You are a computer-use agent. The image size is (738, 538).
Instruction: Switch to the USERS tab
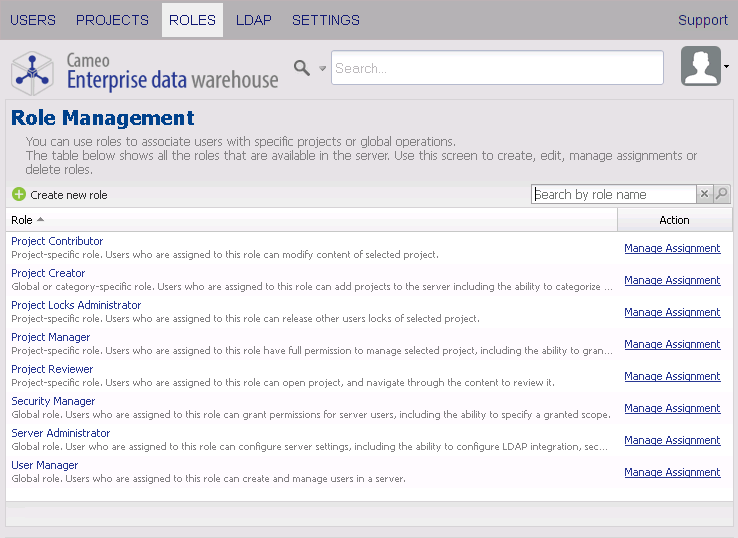33,20
